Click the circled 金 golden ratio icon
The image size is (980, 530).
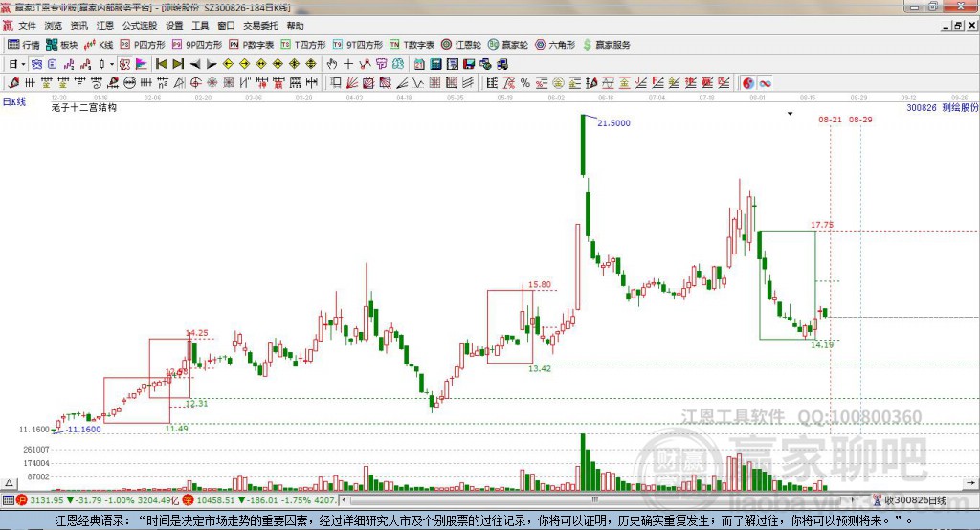558,83
